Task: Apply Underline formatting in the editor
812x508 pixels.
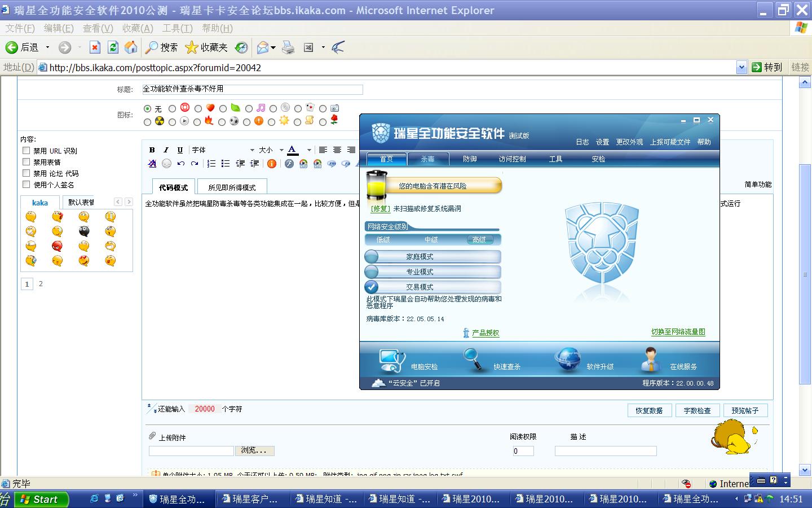Action: point(180,150)
